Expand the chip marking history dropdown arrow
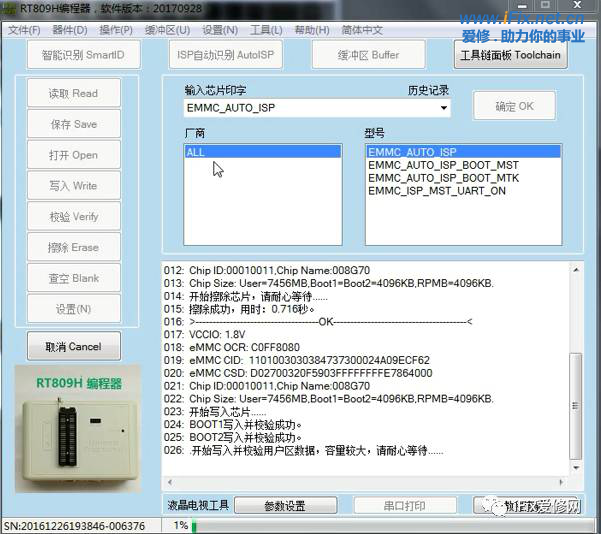 [x=443, y=108]
